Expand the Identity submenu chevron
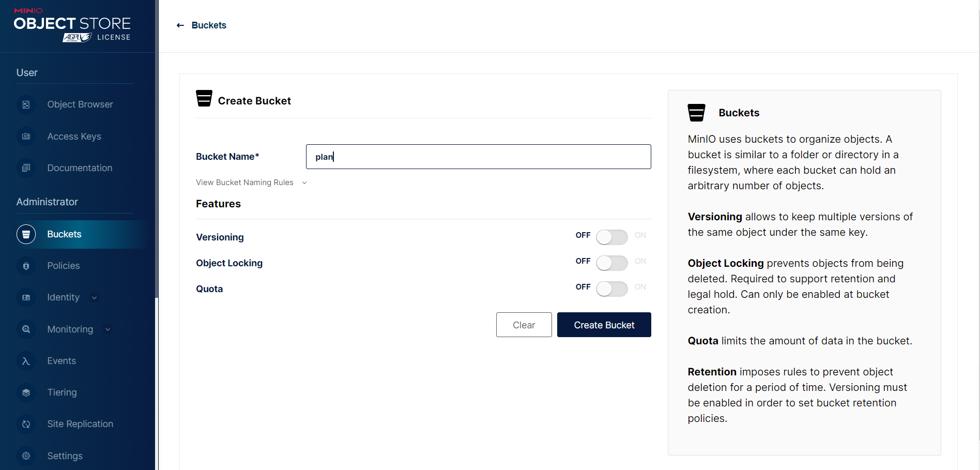Viewport: 980px width, 470px height. coord(94,298)
